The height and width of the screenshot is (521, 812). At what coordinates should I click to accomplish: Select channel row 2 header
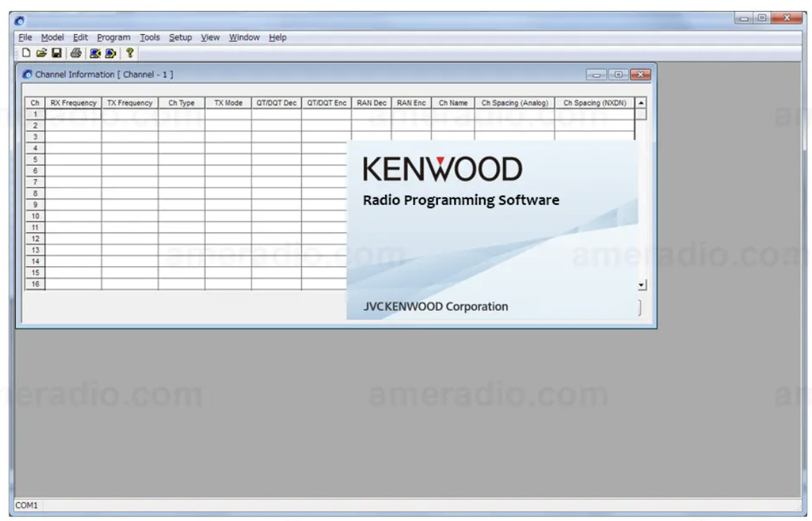point(35,126)
